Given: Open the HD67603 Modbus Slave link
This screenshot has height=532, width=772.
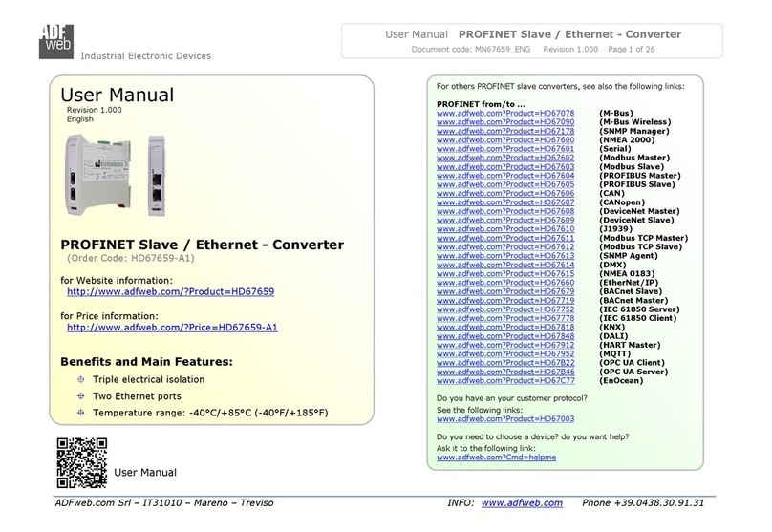Looking at the screenshot, I should pos(505,166).
